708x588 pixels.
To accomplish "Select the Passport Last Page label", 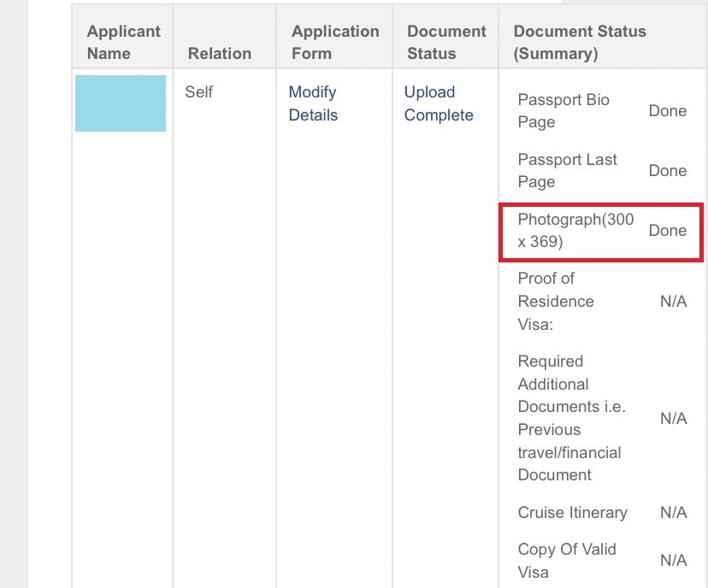I will tap(567, 171).
